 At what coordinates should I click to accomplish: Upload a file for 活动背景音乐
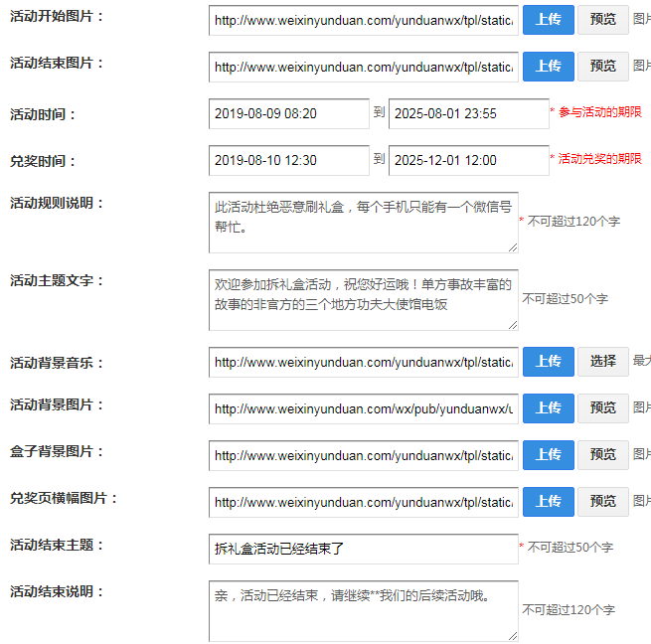tap(548, 362)
